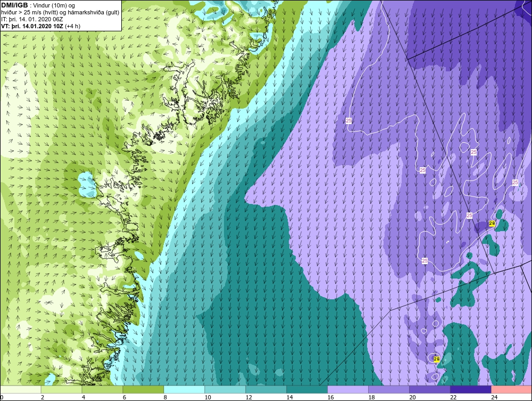The width and height of the screenshot is (532, 401).
Task: Click the scale value 18 on the legend
Action: 371,397
